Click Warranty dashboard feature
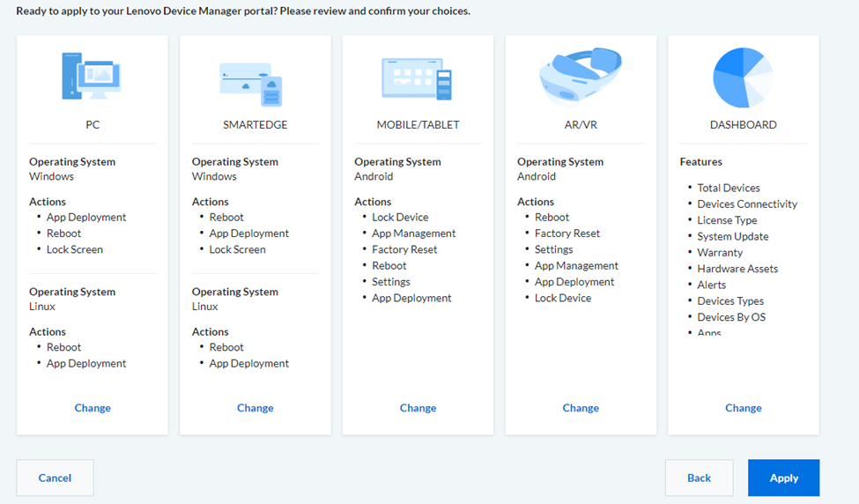 point(720,253)
